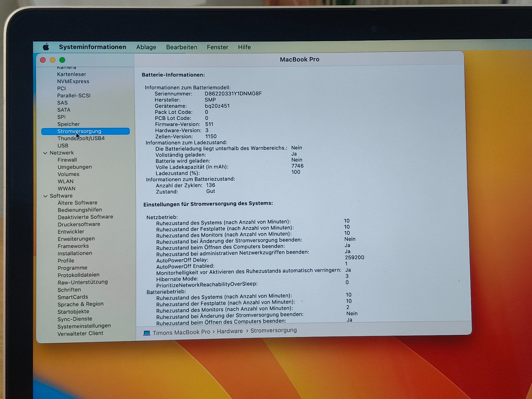The width and height of the screenshot is (532, 399).
Task: Collapse the Software section
Action: 45,196
